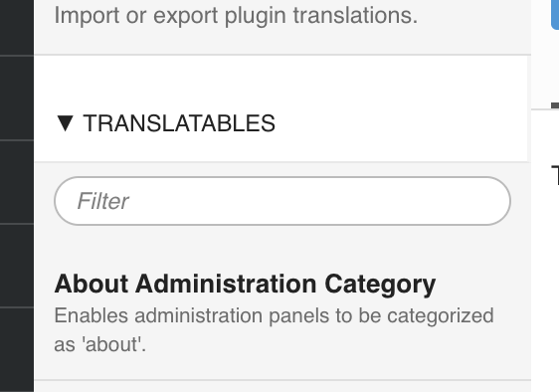The height and width of the screenshot is (392, 559).
Task: Click the cut-off 'T' heading in right panel
Action: [555, 175]
